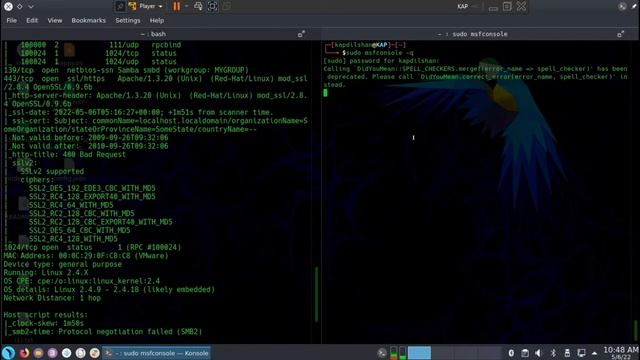
Task: Click the send Ctrl+Alt+Del icon
Action: (x=198, y=6)
